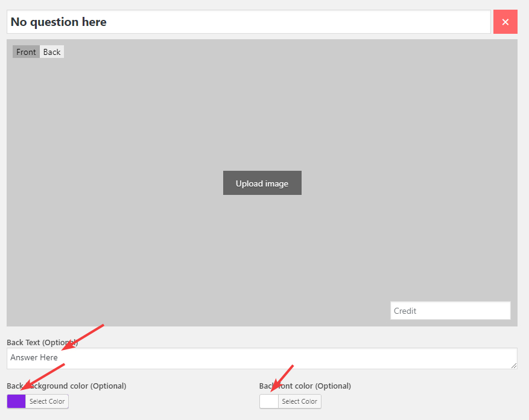Viewport: 529px width, 420px height.
Task: Click Select Color for back background
Action: 47,401
